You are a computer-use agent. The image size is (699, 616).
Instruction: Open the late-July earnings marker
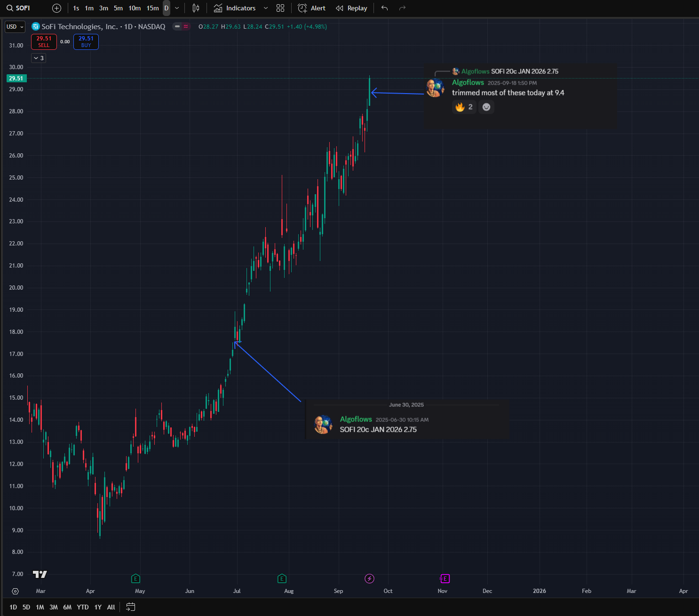click(x=282, y=579)
